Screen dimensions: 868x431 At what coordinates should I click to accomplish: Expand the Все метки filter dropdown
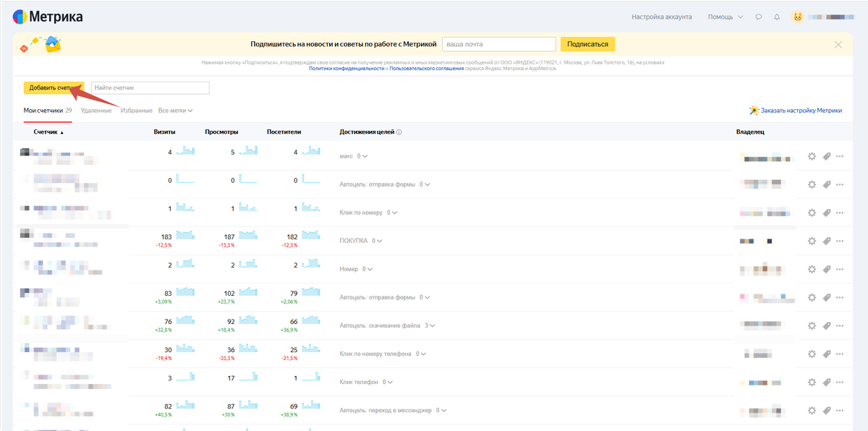176,111
